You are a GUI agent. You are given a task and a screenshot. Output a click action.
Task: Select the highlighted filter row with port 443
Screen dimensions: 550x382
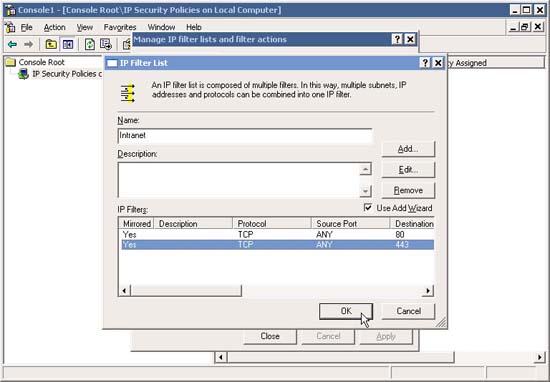(x=277, y=245)
